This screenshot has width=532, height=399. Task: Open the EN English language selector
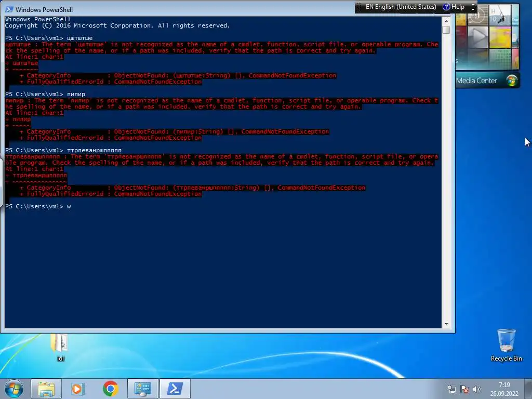click(x=401, y=7)
